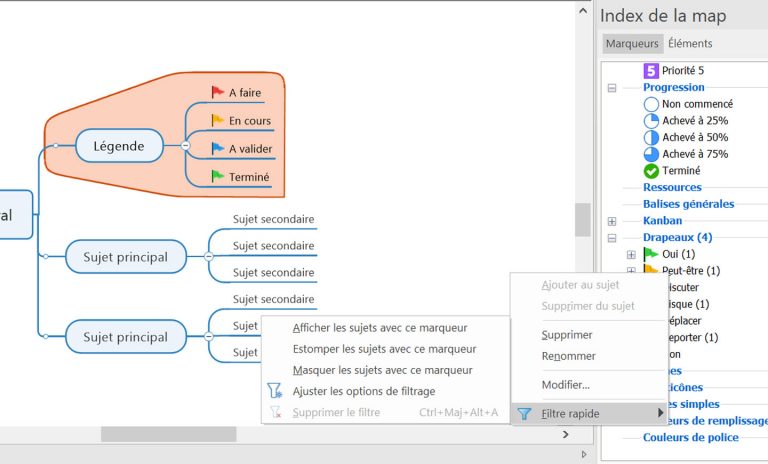The width and height of the screenshot is (768, 464).
Task: Expand the Kanban marker group
Action: [x=611, y=221]
